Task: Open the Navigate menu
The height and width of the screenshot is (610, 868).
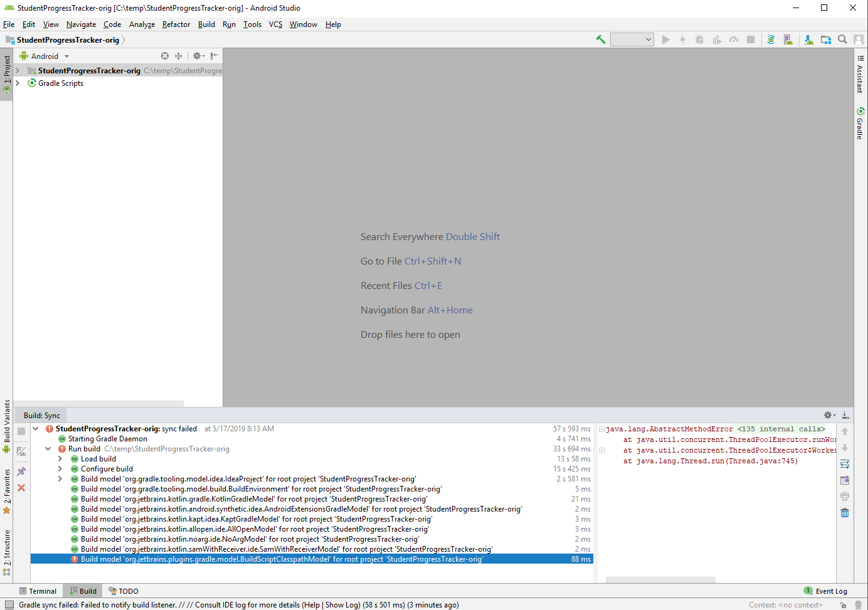Action: click(82, 24)
